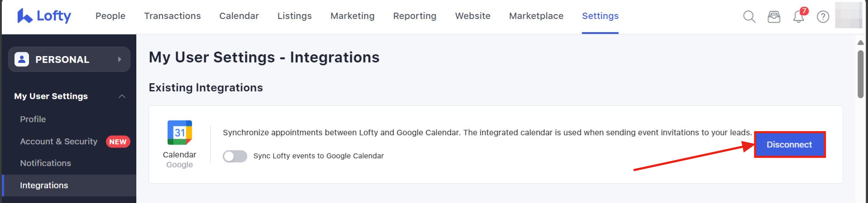Image resolution: width=868 pixels, height=203 pixels.
Task: Click the Disconnect button
Action: (789, 145)
